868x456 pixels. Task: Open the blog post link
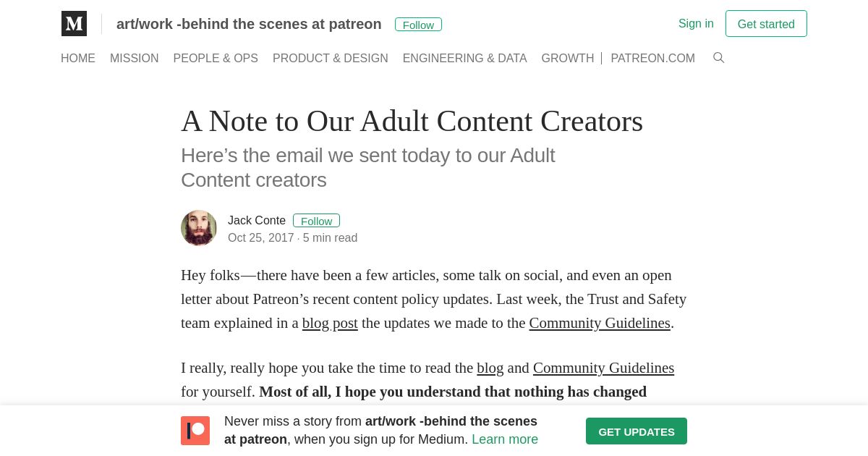point(330,324)
